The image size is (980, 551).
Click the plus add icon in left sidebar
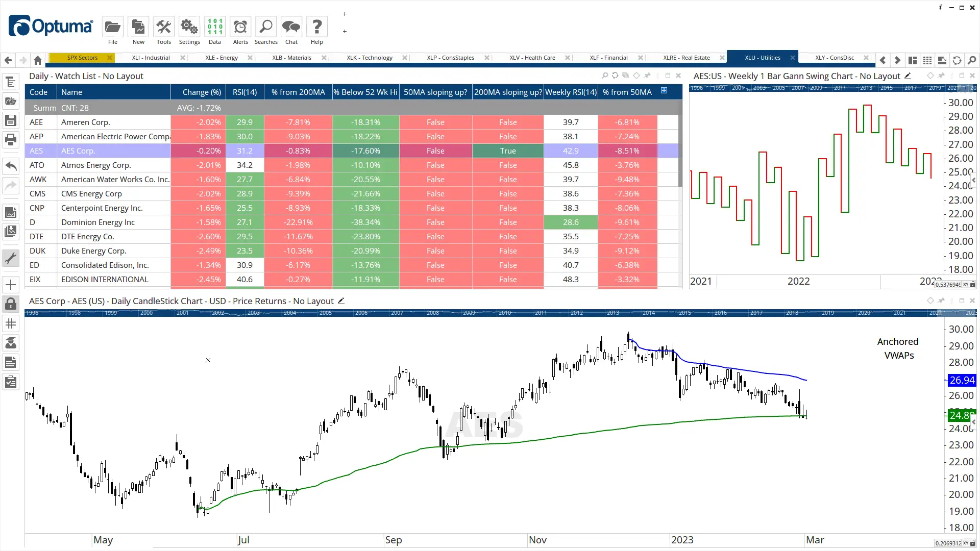(x=11, y=285)
